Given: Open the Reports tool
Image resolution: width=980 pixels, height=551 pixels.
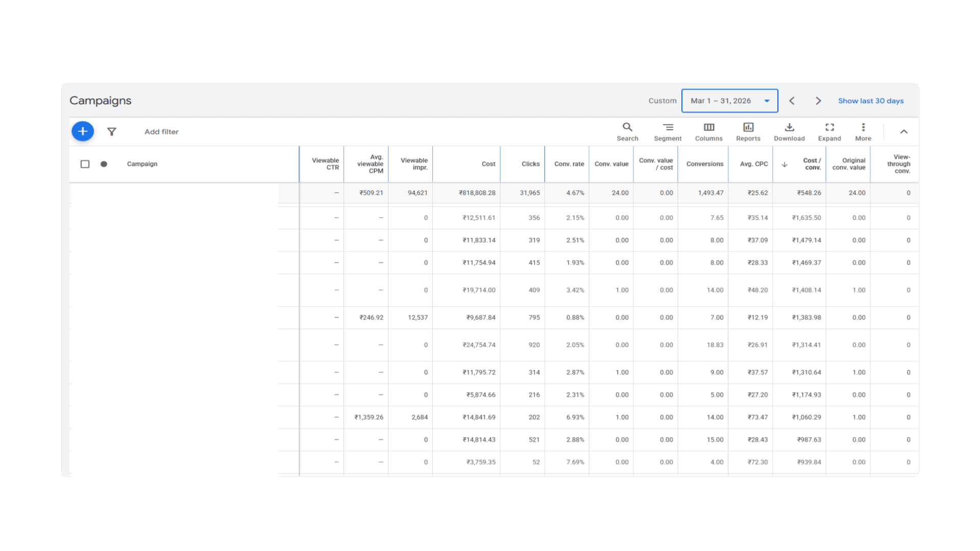Looking at the screenshot, I should 748,132.
